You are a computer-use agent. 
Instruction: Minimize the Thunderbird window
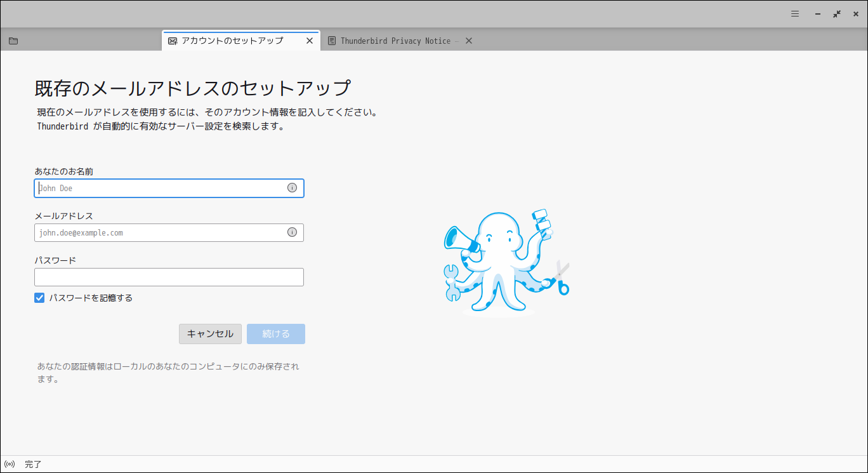(819, 14)
